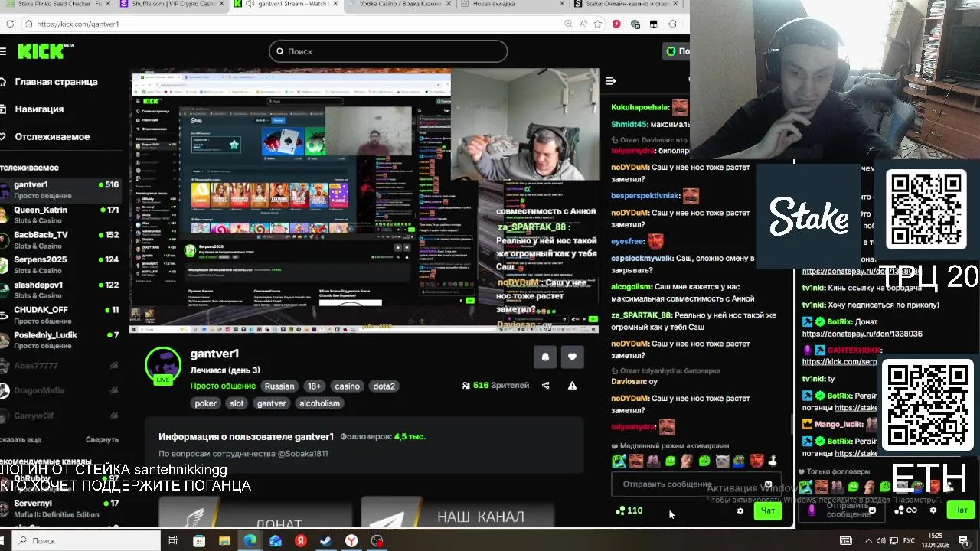Toggle follow heart button for gantver1
This screenshot has width=980, height=551.
[572, 357]
